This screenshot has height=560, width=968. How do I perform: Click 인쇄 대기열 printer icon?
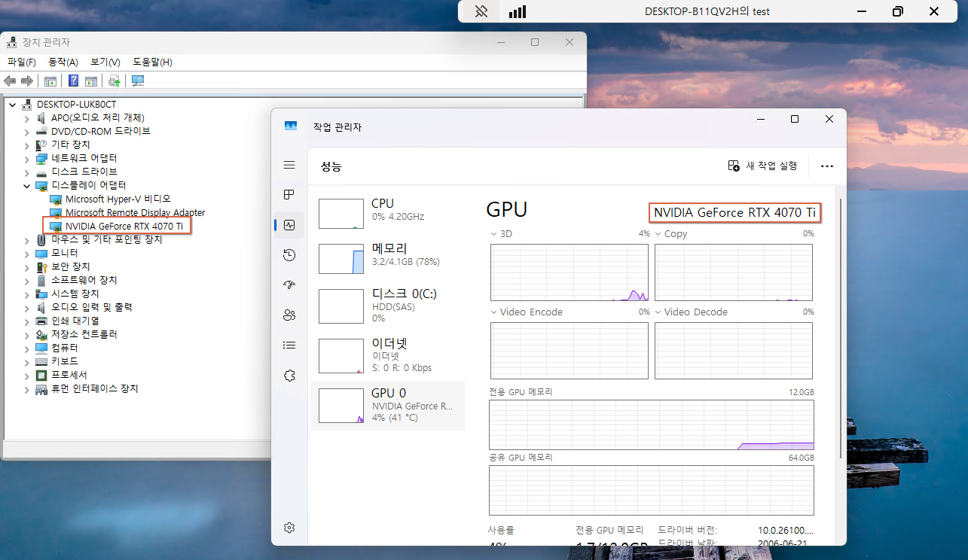(42, 321)
